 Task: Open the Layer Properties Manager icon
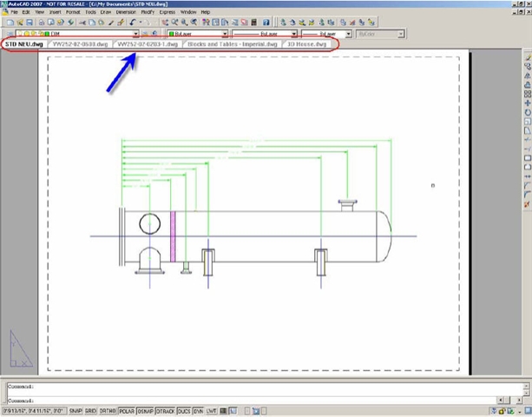[10, 34]
